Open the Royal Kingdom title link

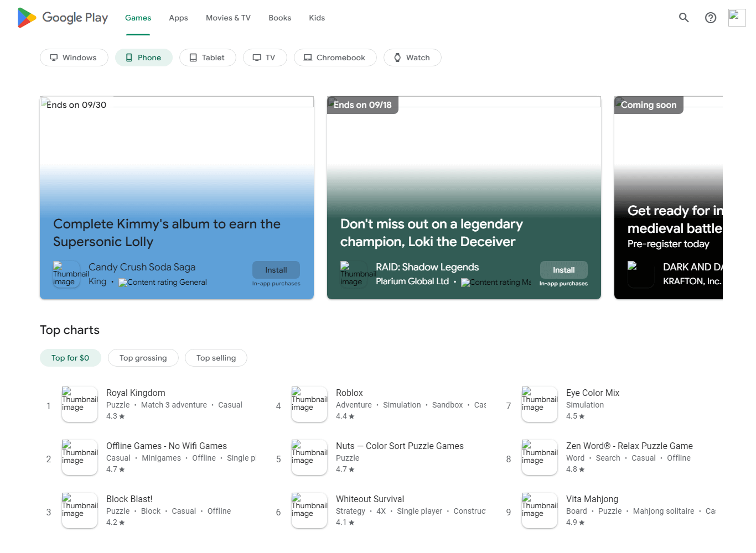[136, 393]
